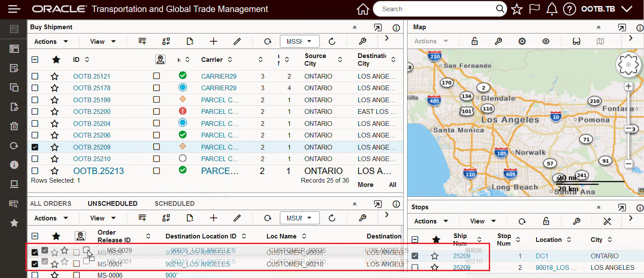This screenshot has width=644, height=278.
Task: Open Stops panel View dropdown
Action: (483, 221)
